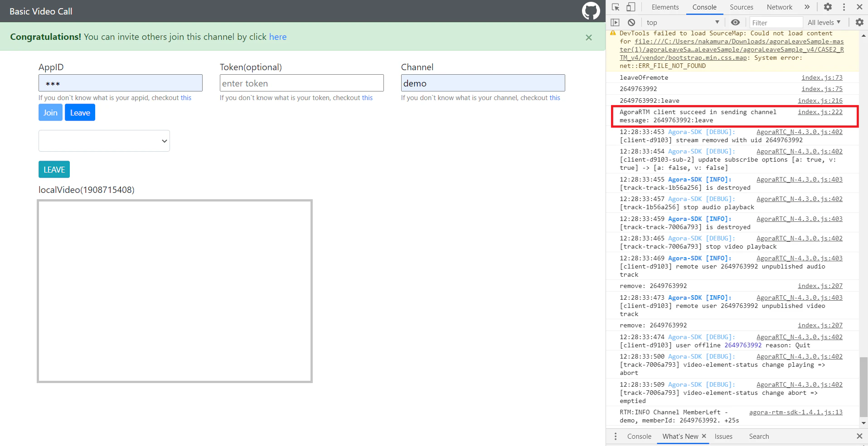Image resolution: width=868 pixels, height=446 pixels.
Task: Show the console sidebar icon
Action: coord(615,22)
